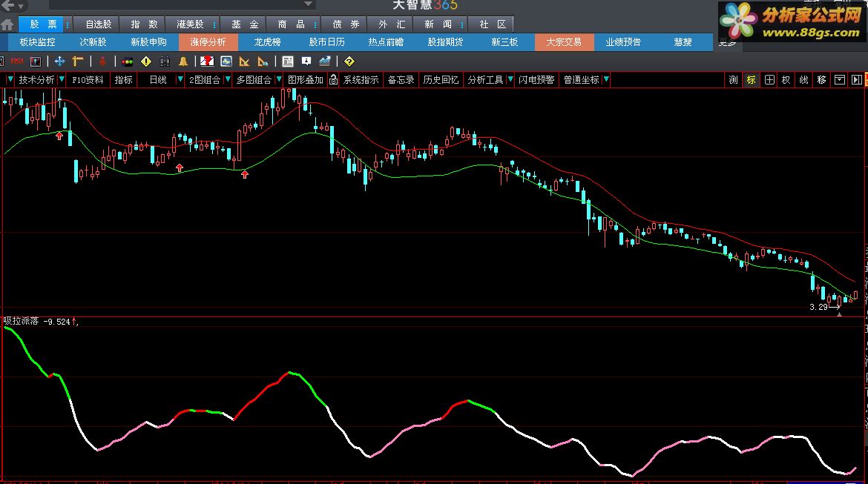868x484 pixels.
Task: Click the 闪电预警 alert button
Action: tap(536, 80)
